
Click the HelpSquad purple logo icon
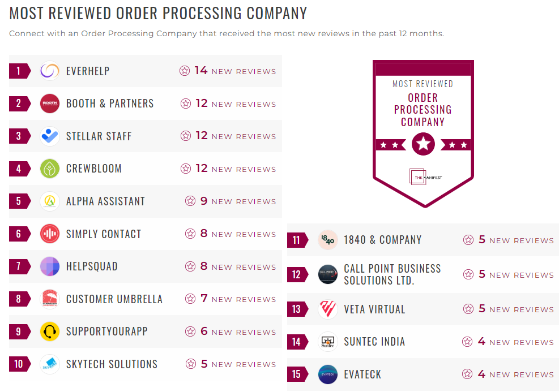(50, 266)
